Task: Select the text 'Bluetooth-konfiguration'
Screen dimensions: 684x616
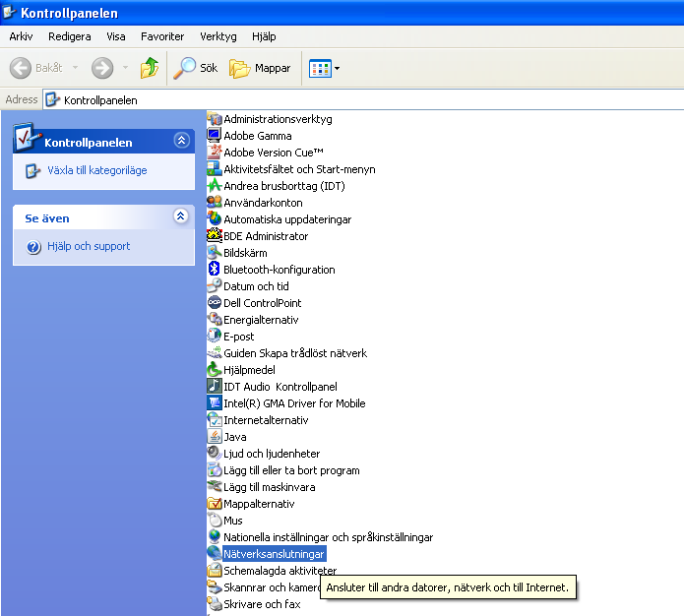Action: (280, 270)
